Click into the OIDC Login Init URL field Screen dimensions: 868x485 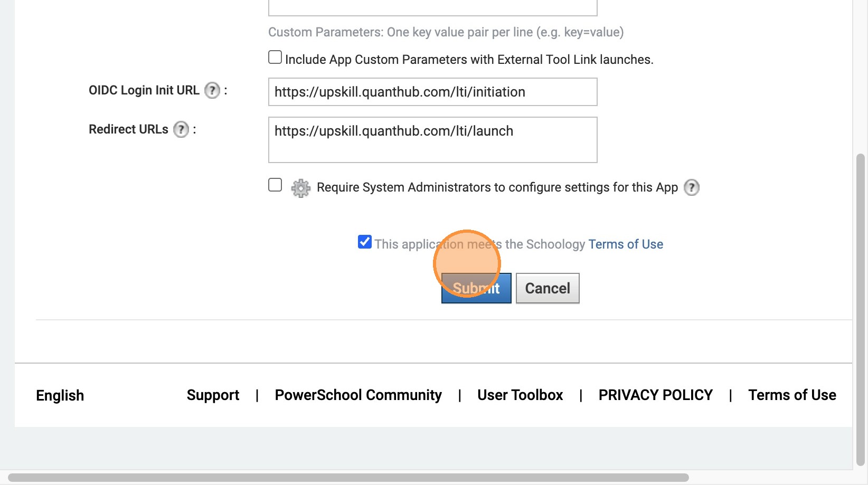(x=432, y=92)
